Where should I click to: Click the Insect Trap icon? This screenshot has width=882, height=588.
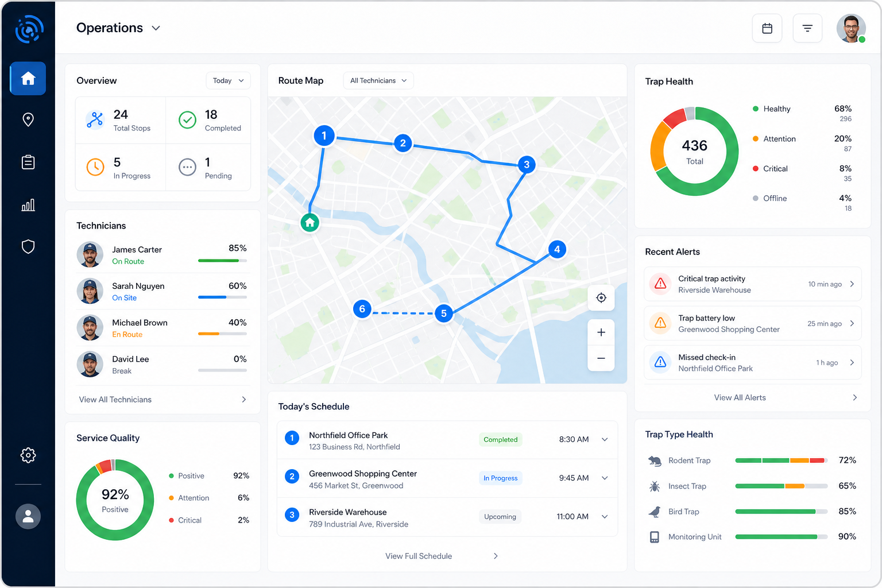655,486
